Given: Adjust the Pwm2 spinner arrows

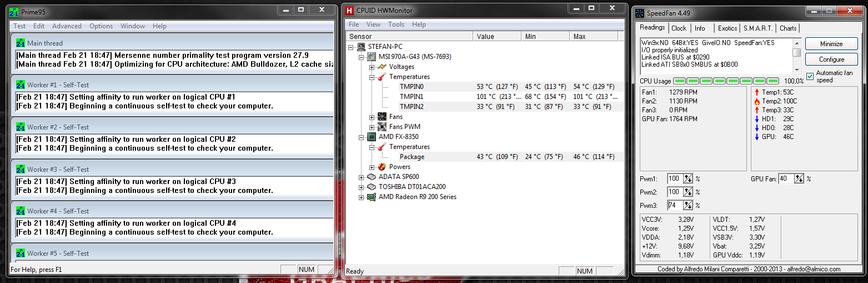Looking at the screenshot, I should tap(688, 192).
